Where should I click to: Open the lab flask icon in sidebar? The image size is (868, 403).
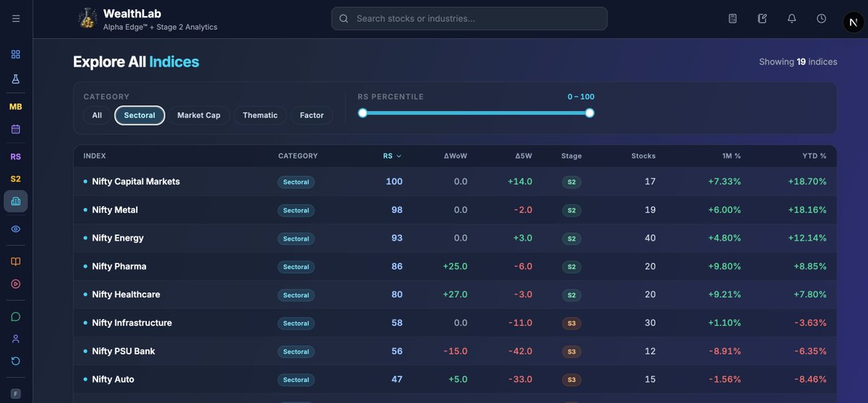pos(16,79)
